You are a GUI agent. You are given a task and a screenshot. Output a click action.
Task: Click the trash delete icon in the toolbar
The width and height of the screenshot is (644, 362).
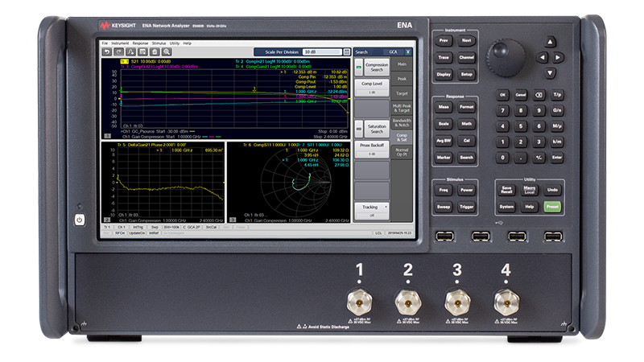click(x=155, y=51)
